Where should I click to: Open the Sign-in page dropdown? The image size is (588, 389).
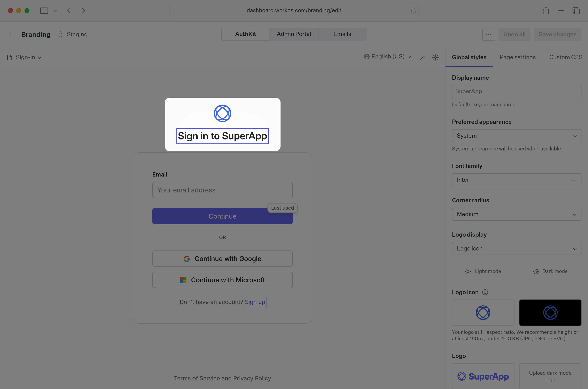click(24, 57)
